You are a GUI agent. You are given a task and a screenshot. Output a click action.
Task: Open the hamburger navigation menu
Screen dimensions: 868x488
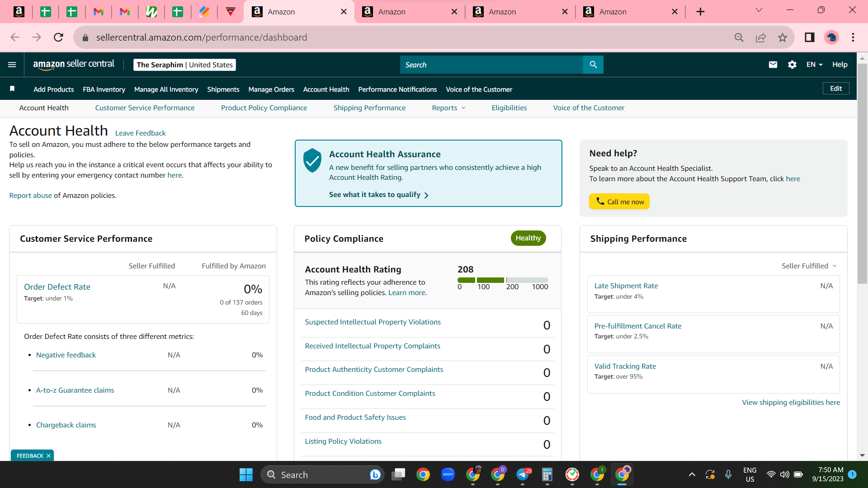click(x=12, y=65)
